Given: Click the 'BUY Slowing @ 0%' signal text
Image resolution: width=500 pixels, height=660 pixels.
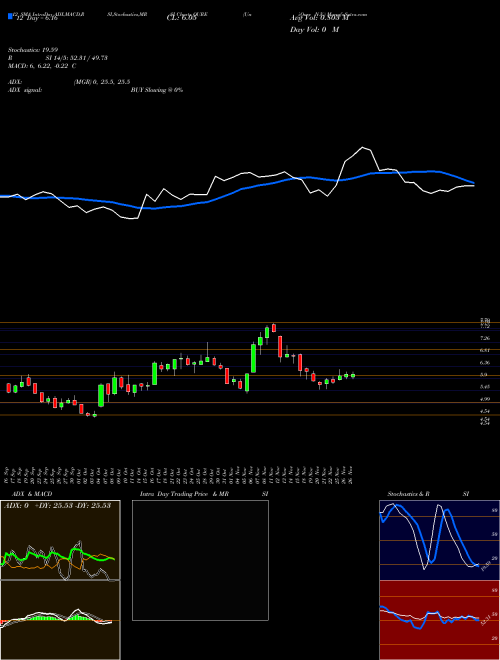Looking at the screenshot, I should coord(157,90).
